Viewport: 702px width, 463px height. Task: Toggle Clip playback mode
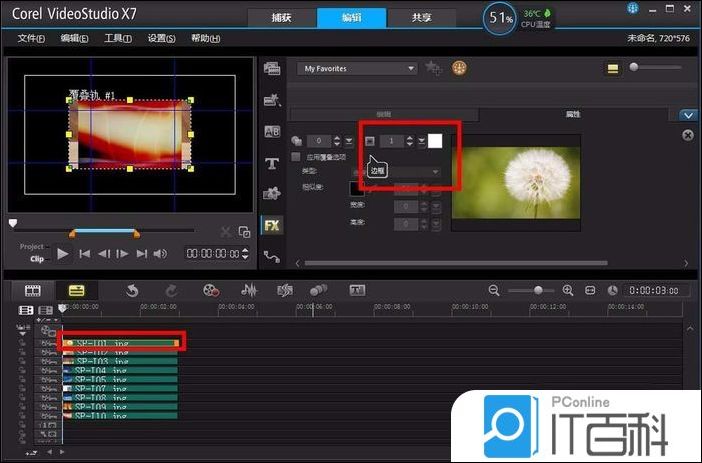(37, 258)
